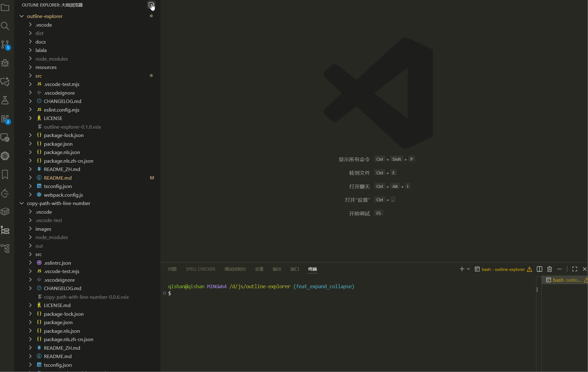Click the 转到文件 shortcut hint
The height and width of the screenshot is (372, 588).
[x=359, y=173]
